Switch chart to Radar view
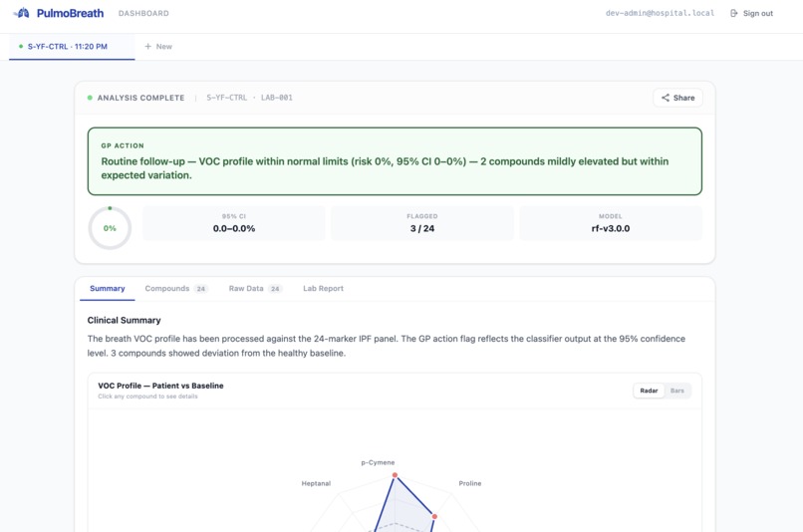Image resolution: width=803 pixels, height=532 pixels. click(x=649, y=391)
